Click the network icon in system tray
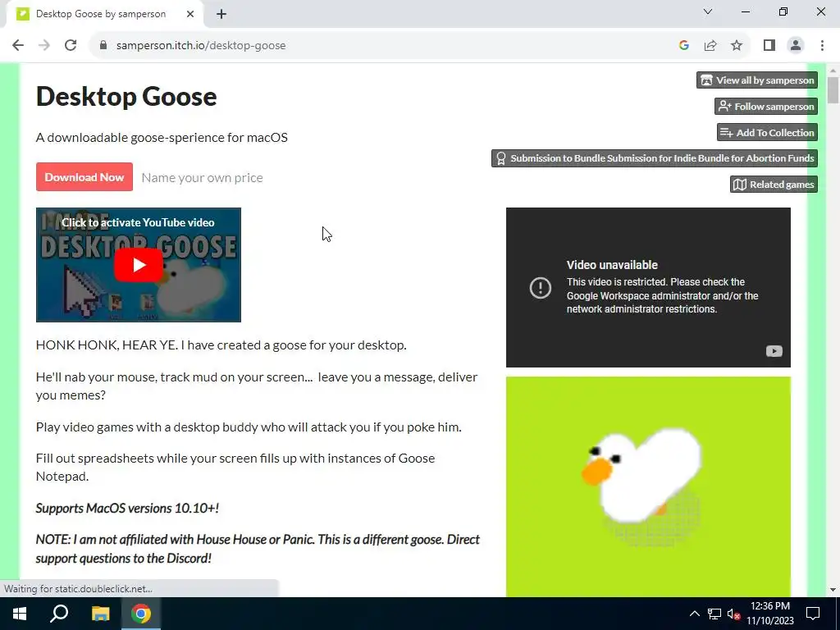The height and width of the screenshot is (630, 840). (x=714, y=614)
